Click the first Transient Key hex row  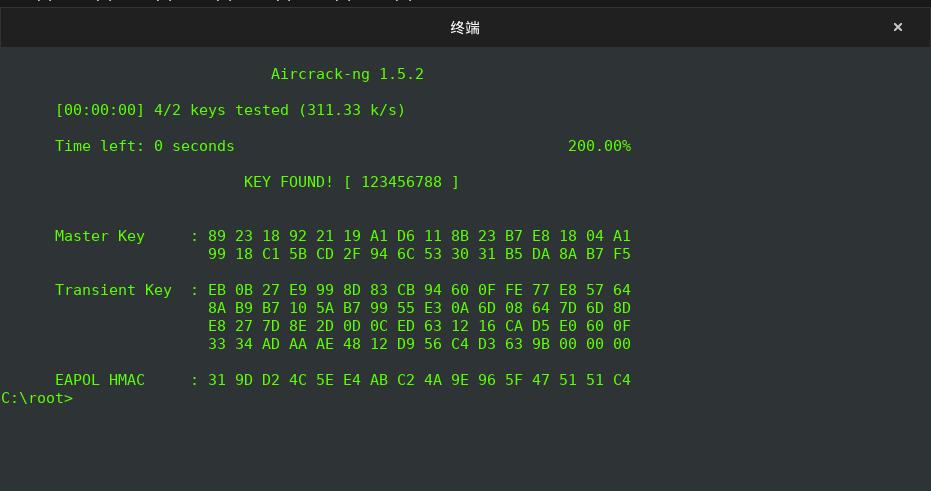[x=419, y=290]
